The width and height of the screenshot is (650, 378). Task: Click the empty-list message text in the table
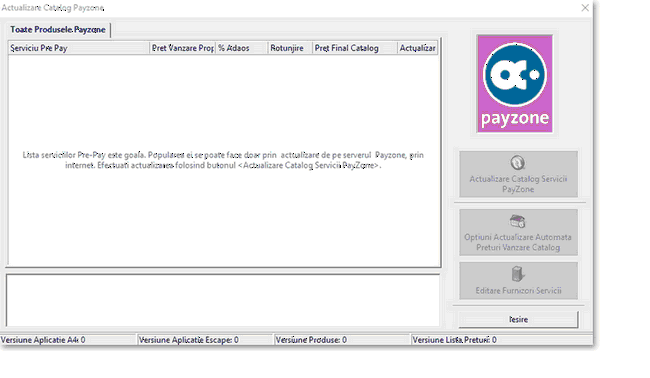coord(223,160)
